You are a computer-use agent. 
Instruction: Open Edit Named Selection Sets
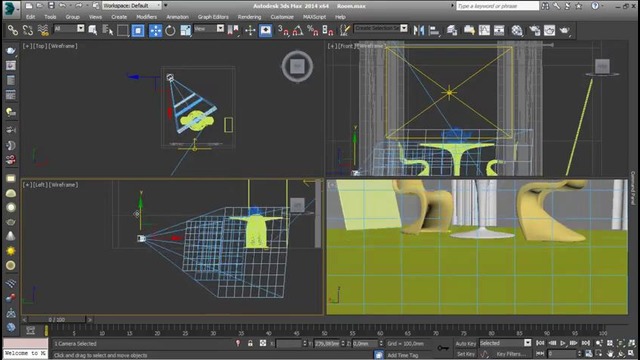(345, 30)
